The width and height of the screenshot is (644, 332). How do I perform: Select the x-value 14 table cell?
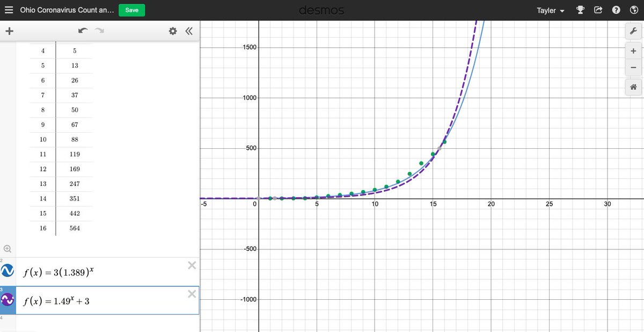tap(43, 199)
